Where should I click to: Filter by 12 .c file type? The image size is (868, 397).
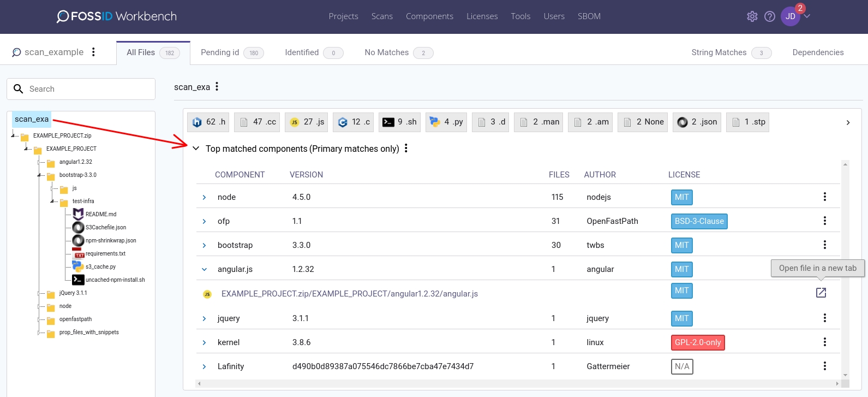[x=354, y=122]
